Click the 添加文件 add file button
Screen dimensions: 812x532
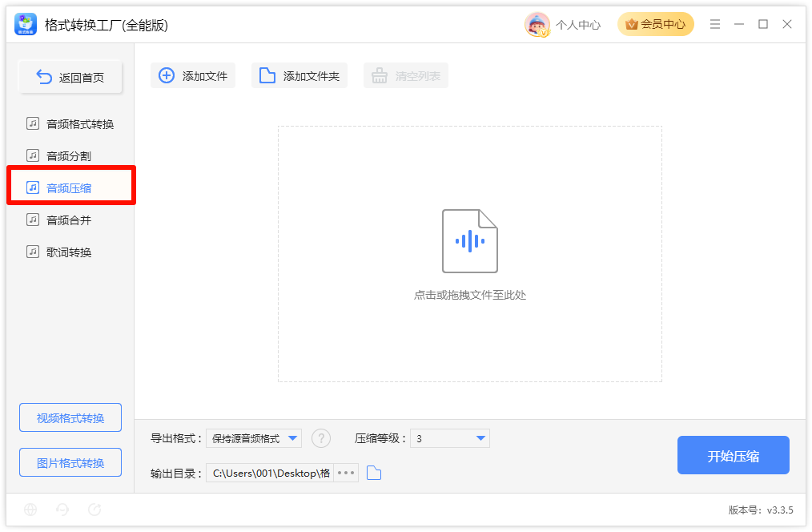click(x=193, y=75)
